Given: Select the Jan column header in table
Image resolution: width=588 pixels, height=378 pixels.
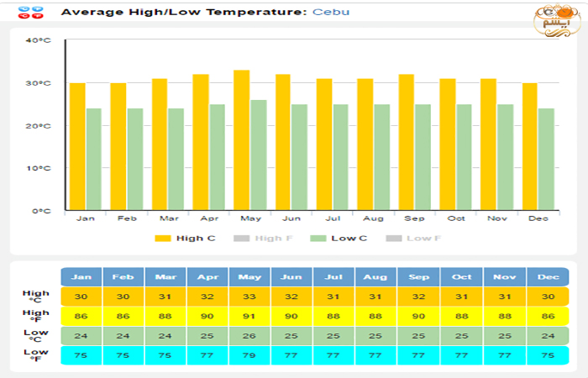Looking at the screenshot, I should 81,277.
